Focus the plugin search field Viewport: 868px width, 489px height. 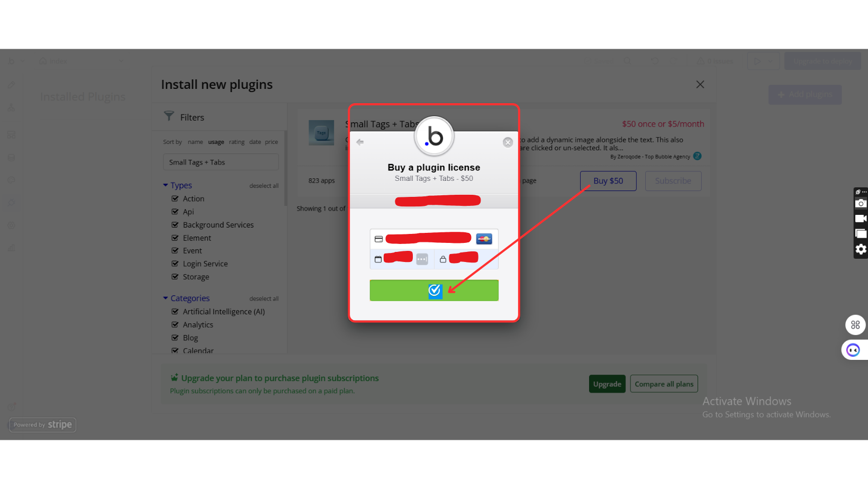click(221, 162)
